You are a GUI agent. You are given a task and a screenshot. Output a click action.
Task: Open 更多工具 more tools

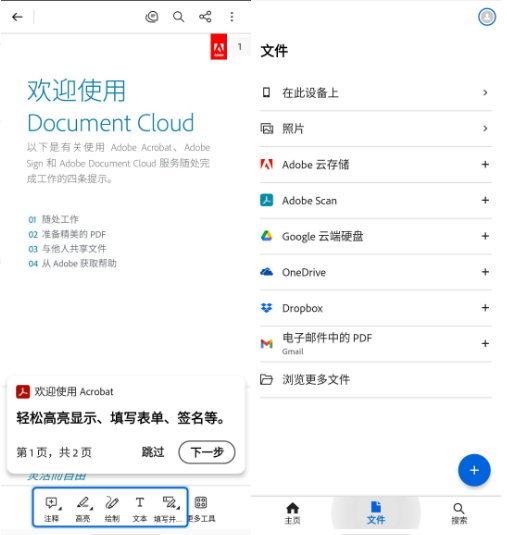pyautogui.click(x=201, y=509)
